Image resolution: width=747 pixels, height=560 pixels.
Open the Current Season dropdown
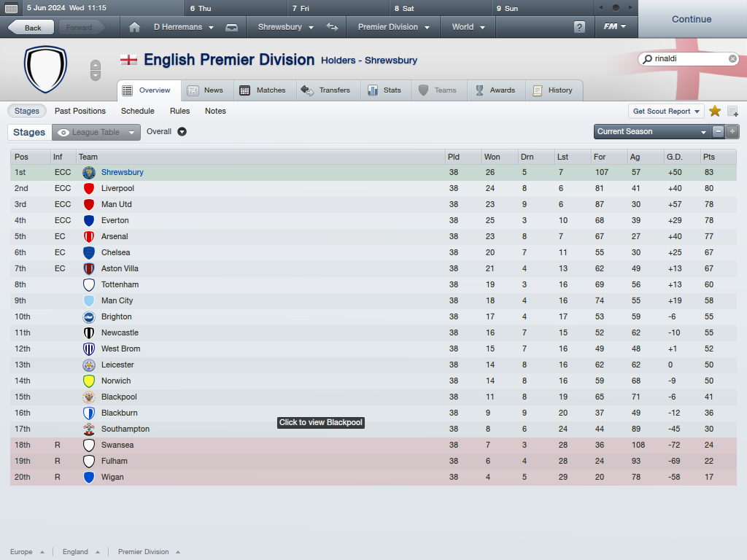pyautogui.click(x=651, y=132)
